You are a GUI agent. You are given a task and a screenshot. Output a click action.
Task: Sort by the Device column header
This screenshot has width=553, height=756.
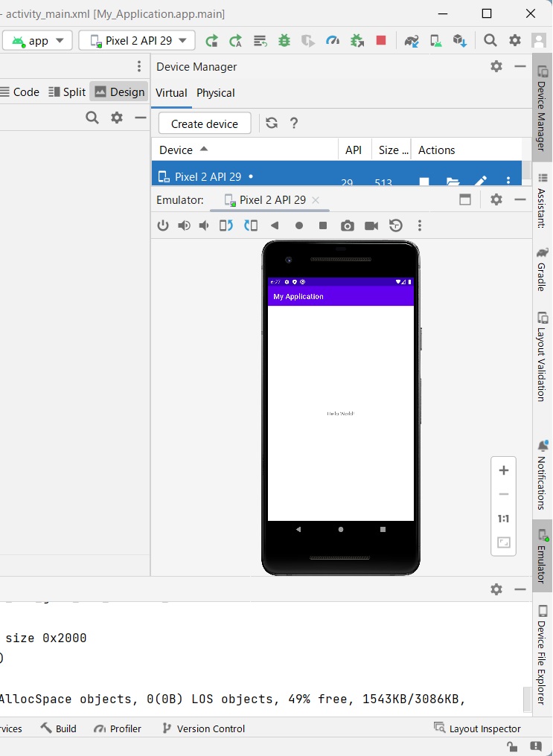tap(244, 150)
